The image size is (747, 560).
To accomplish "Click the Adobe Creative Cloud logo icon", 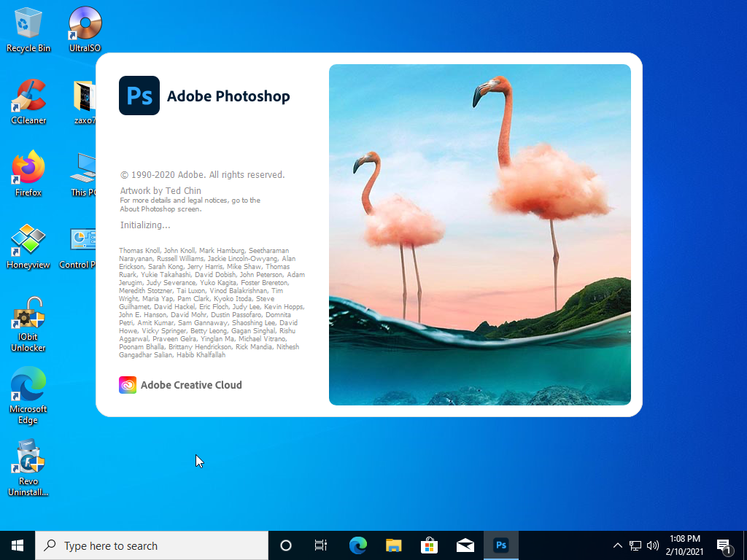I will point(127,385).
